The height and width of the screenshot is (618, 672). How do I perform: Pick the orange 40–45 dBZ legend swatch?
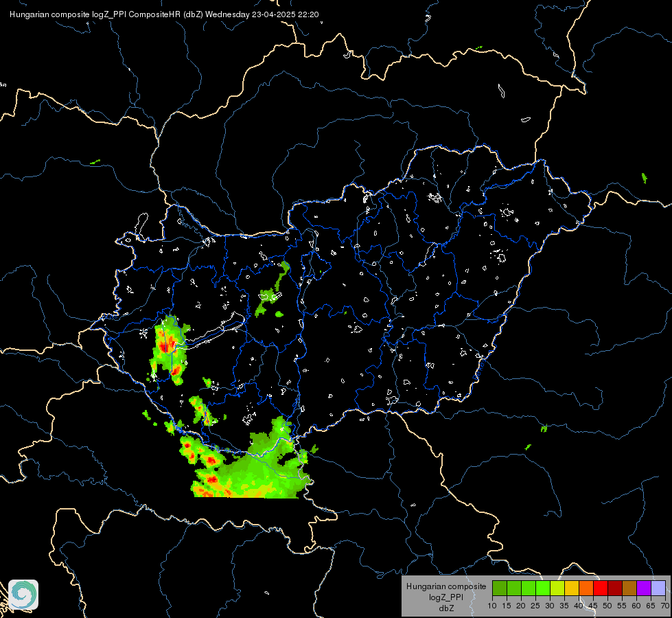(586, 588)
